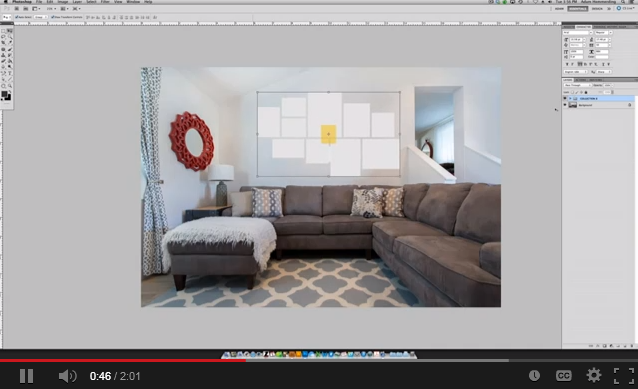This screenshot has height=389, width=638.
Task: Select the Zoom tool in the toolbox
Action: [x=10, y=86]
